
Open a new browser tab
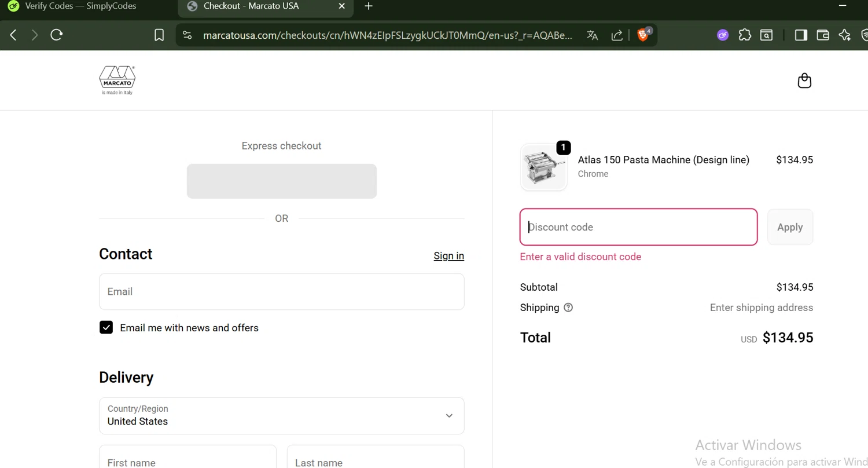pyautogui.click(x=369, y=6)
